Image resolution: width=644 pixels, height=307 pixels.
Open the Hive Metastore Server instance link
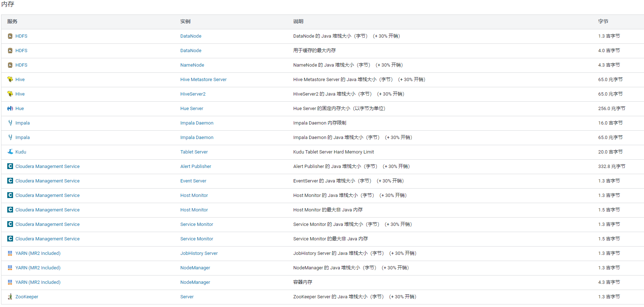point(203,80)
